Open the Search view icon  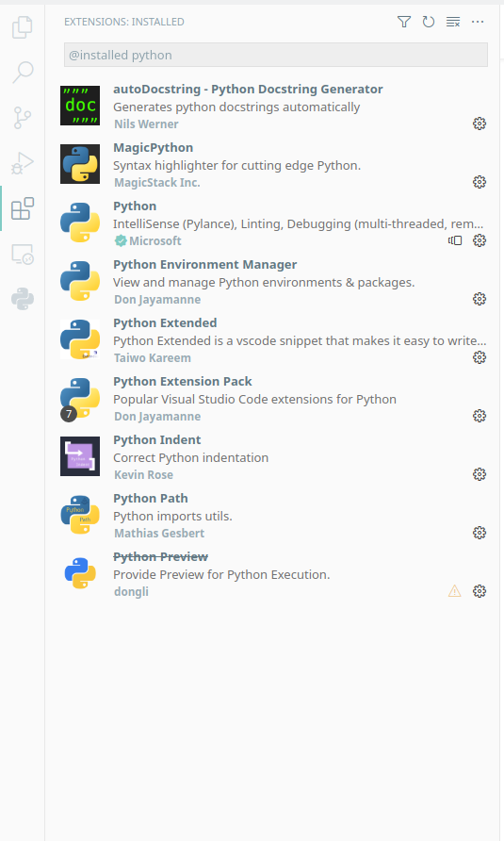tap(23, 72)
